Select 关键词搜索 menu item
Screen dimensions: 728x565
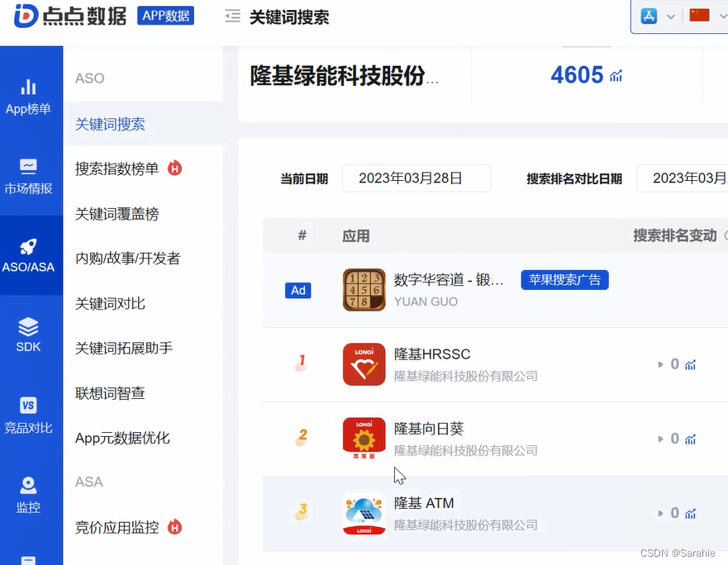(143, 124)
